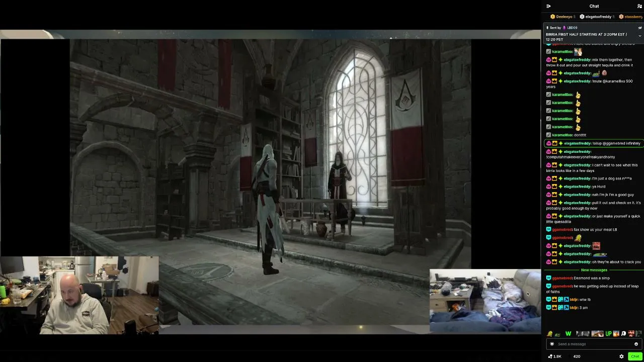
Task: Expand the pinned message chevron
Action: [640, 36]
